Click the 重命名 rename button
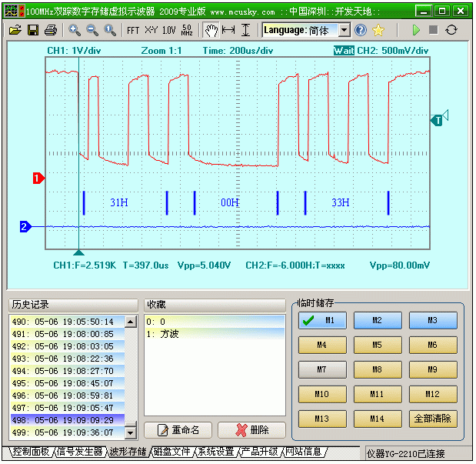This screenshot has width=476, height=464. [x=178, y=430]
